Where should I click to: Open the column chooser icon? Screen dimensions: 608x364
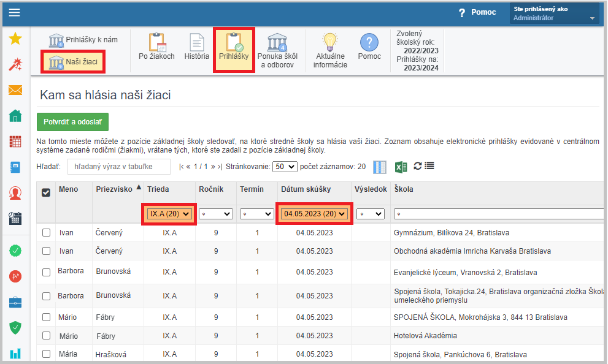pos(380,167)
